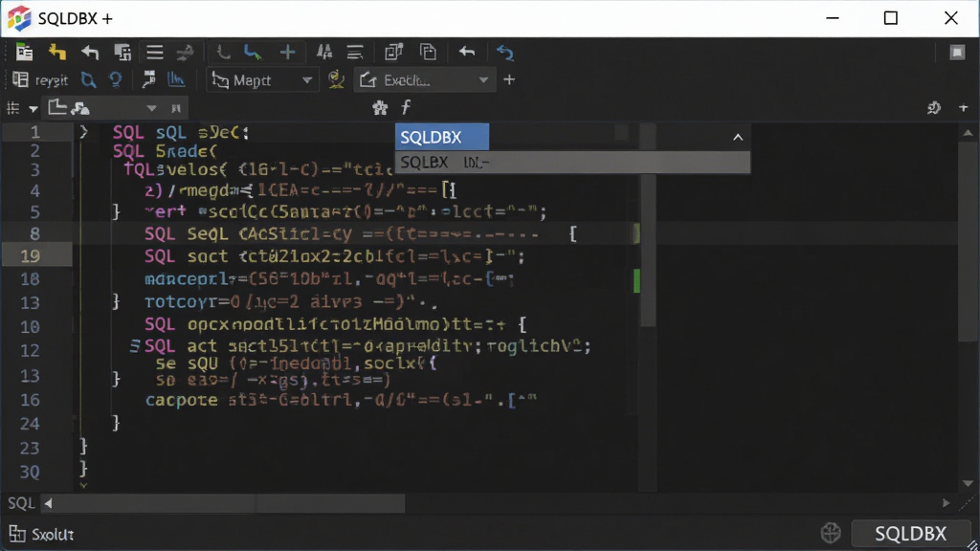Open the Exectl dropdown
Viewport: 980px width, 551px height.
click(425, 80)
